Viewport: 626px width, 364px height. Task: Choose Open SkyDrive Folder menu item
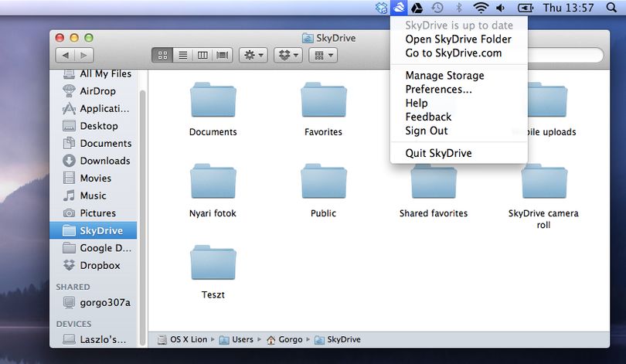pyautogui.click(x=459, y=39)
